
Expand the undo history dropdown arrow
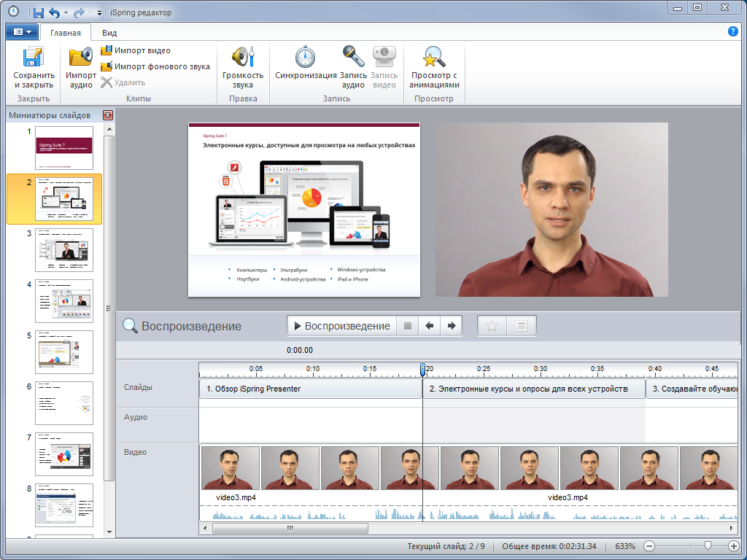[66, 13]
